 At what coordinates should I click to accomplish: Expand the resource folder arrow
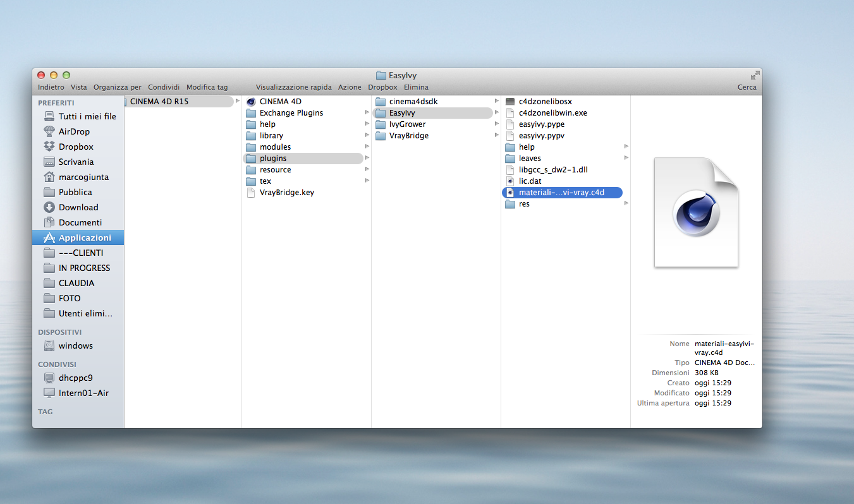[367, 170]
